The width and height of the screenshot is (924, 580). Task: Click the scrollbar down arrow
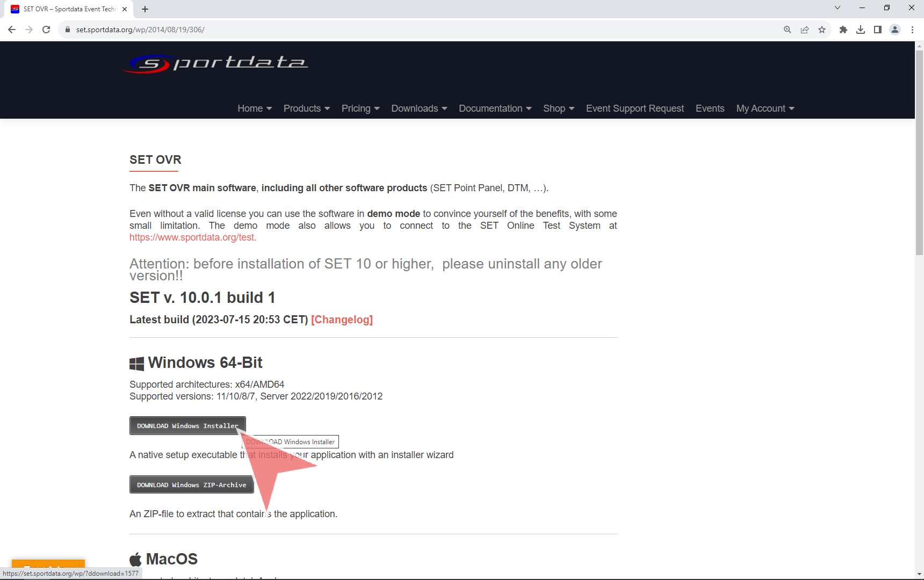tap(919, 574)
